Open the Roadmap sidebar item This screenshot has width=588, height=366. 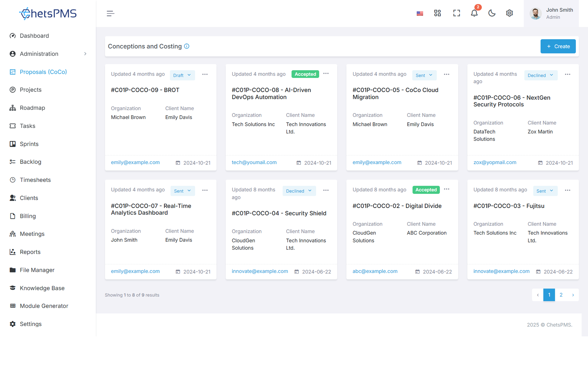click(32, 108)
